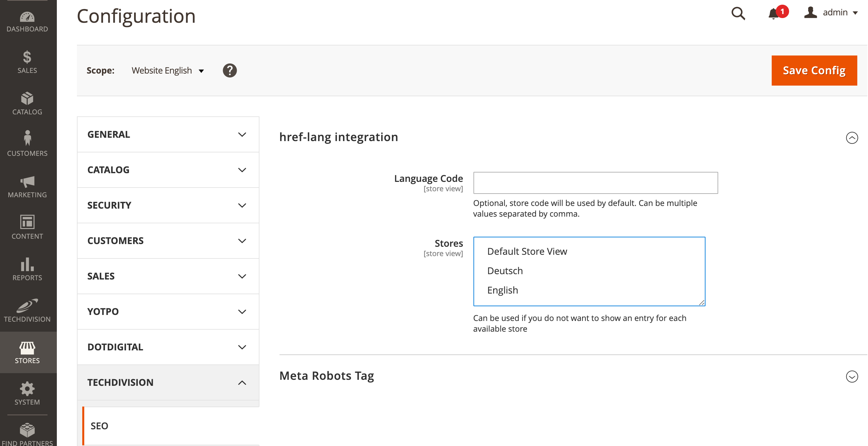Click the Language Code input field
Viewport: 868px width, 446px height.
click(595, 183)
